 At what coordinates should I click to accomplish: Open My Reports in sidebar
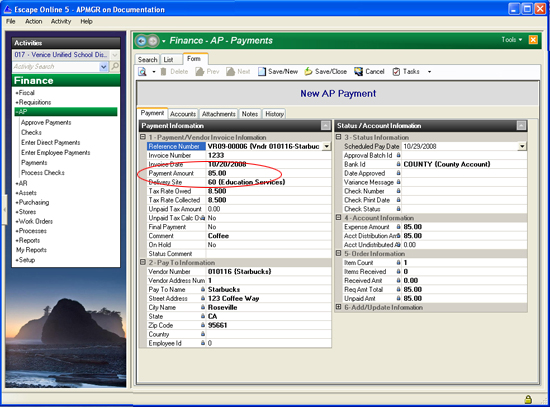31,250
